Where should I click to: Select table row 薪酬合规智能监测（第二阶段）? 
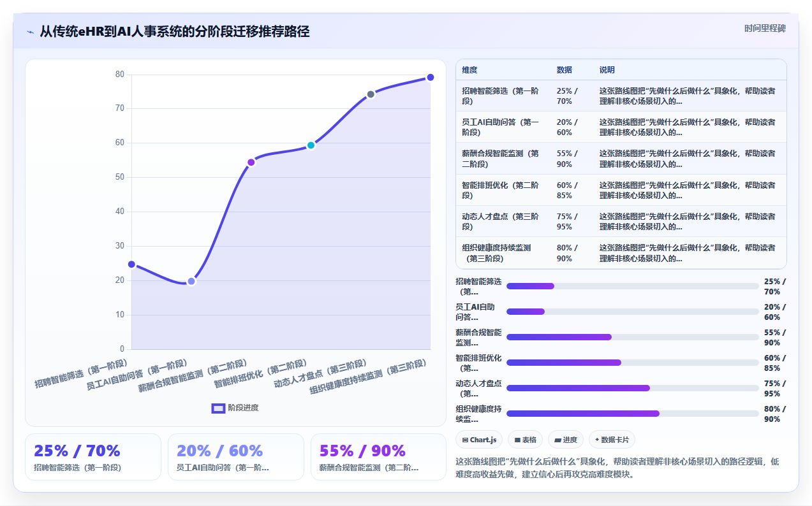coord(621,158)
